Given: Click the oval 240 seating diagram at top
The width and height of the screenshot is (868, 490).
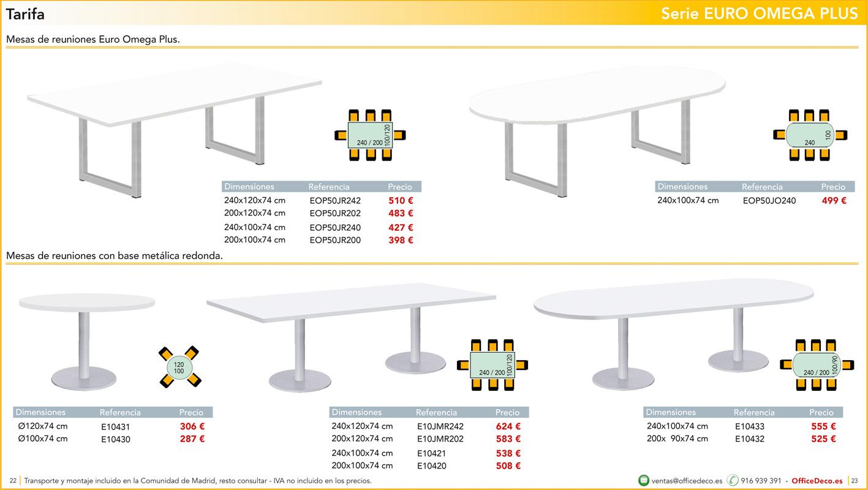Looking at the screenshot, I should [x=810, y=135].
